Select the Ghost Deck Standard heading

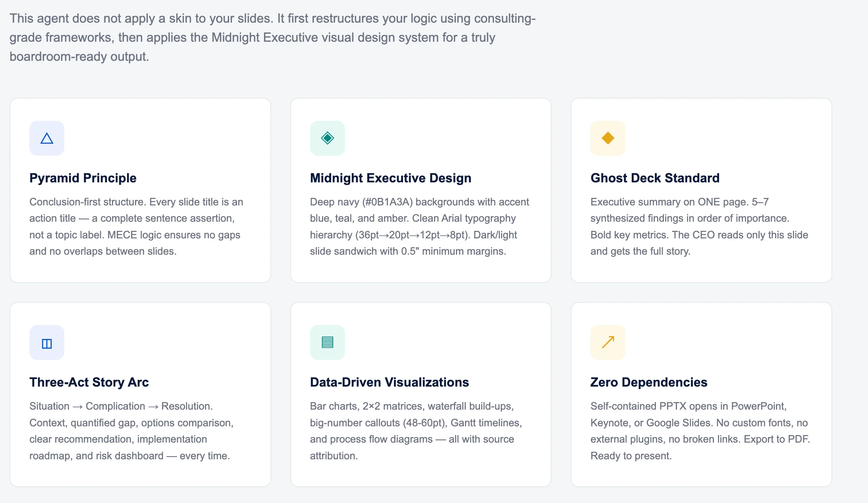[x=655, y=178]
